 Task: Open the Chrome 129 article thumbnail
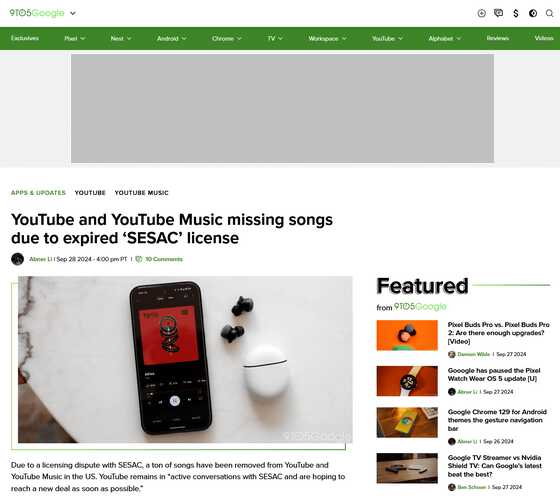pos(407,422)
